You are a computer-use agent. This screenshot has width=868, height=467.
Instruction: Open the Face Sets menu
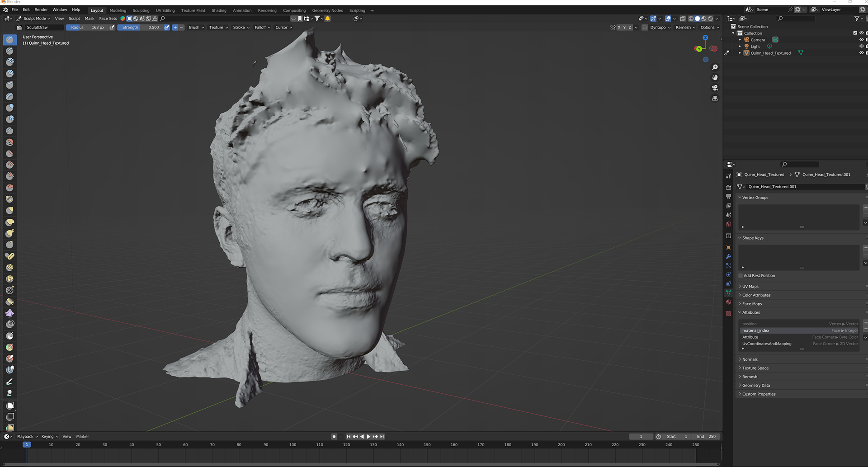pos(108,19)
